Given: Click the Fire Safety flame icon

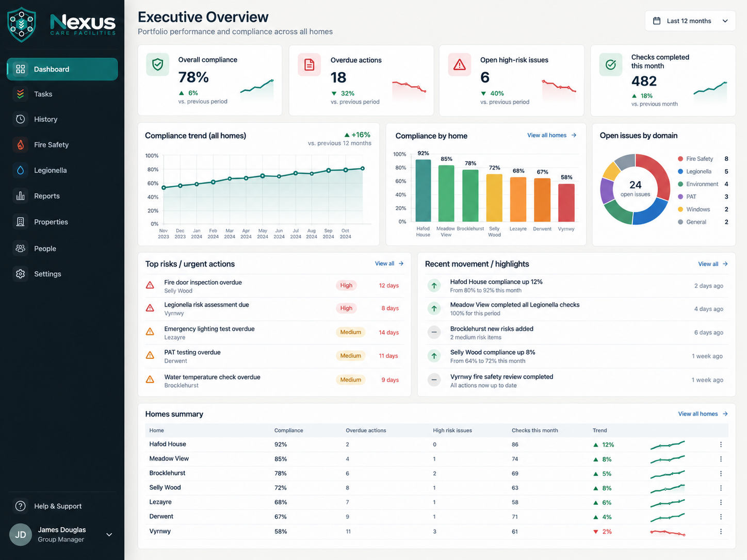Looking at the screenshot, I should coord(21,145).
